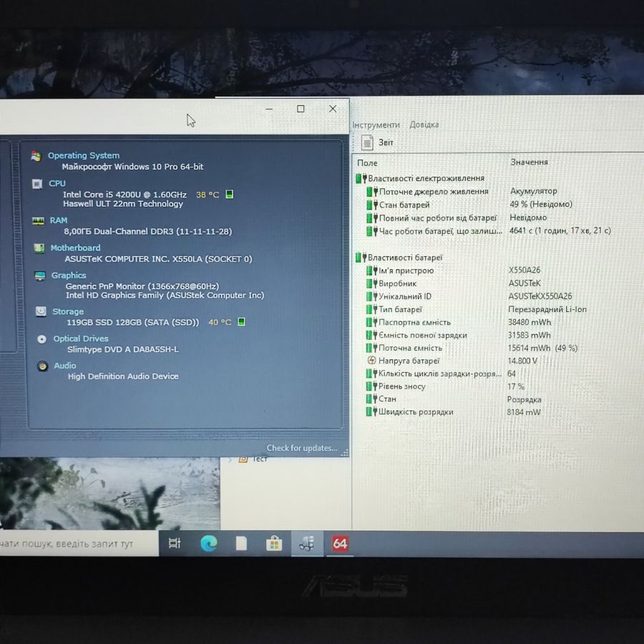This screenshot has height=644, width=644.
Task: Click the Властивості електроживлення group icon
Action: pyautogui.click(x=361, y=178)
